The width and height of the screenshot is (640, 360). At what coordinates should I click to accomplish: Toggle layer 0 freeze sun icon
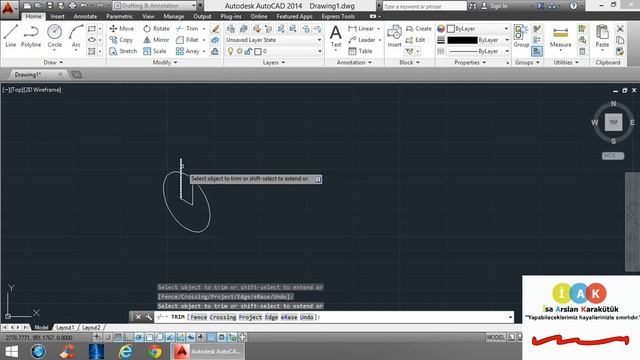tap(240, 51)
